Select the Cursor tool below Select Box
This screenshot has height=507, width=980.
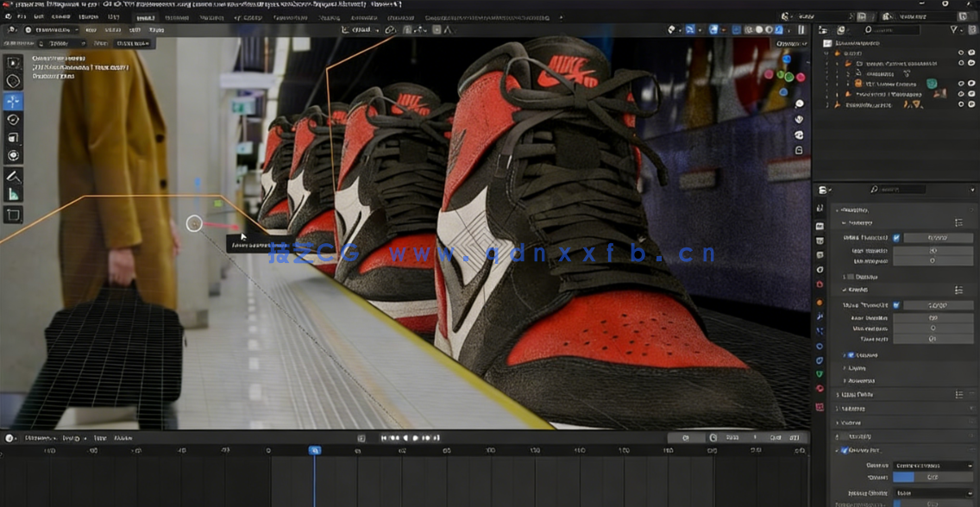point(13,81)
